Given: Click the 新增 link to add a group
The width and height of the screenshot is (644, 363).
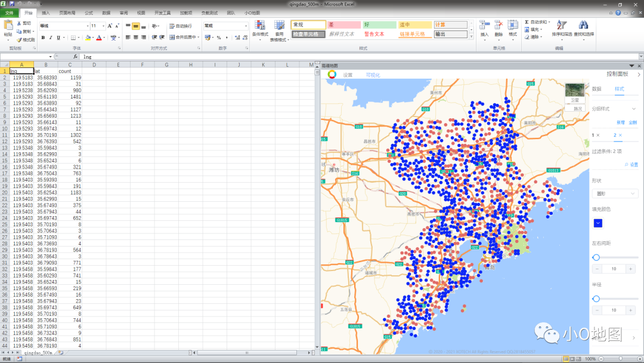Looking at the screenshot, I should (x=620, y=122).
